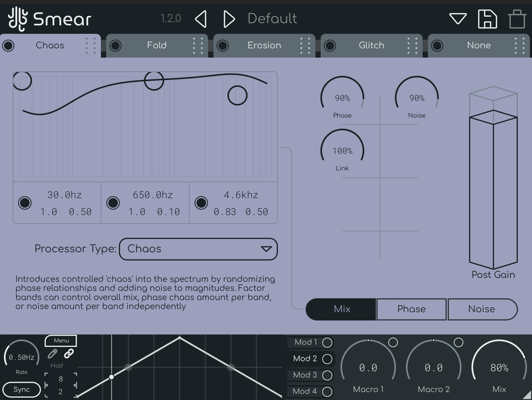Select the Mod 2 modulator
532x400 pixels.
point(305,359)
